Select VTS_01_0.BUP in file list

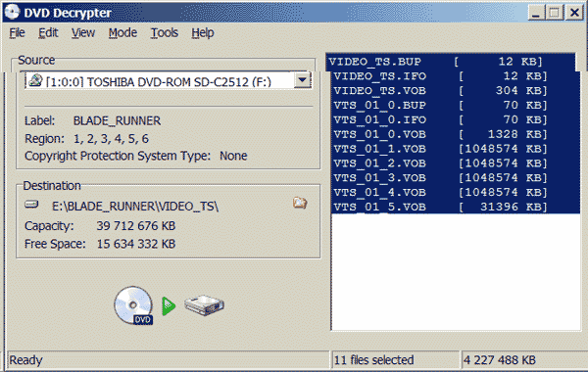click(x=456, y=106)
